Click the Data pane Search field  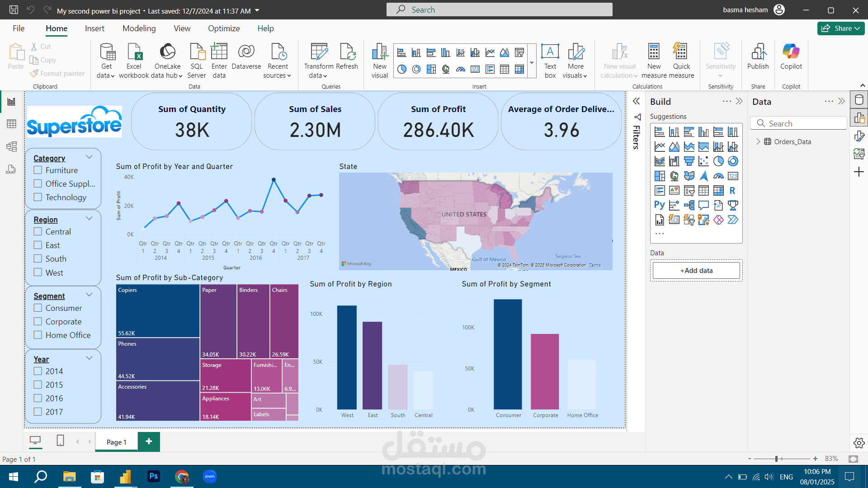click(x=798, y=123)
